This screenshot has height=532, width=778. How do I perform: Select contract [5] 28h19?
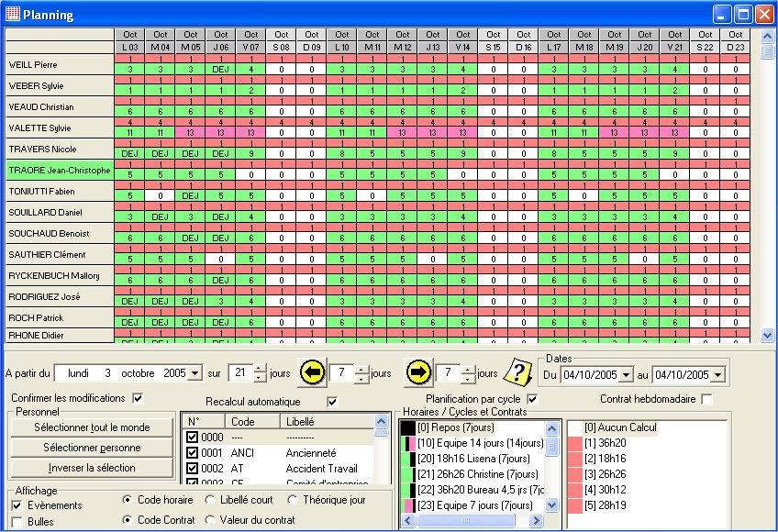605,505
